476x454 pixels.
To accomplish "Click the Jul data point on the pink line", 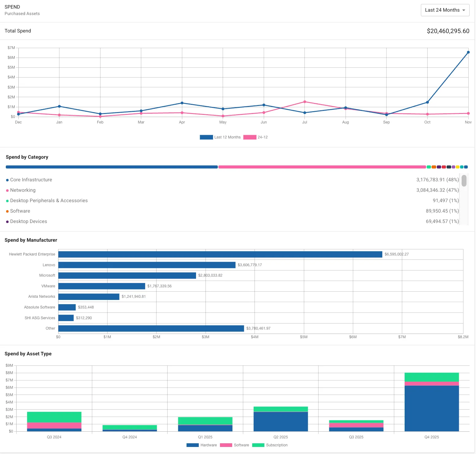I will (304, 102).
